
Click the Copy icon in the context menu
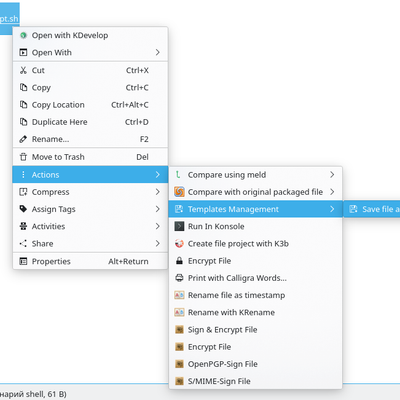coord(23,88)
